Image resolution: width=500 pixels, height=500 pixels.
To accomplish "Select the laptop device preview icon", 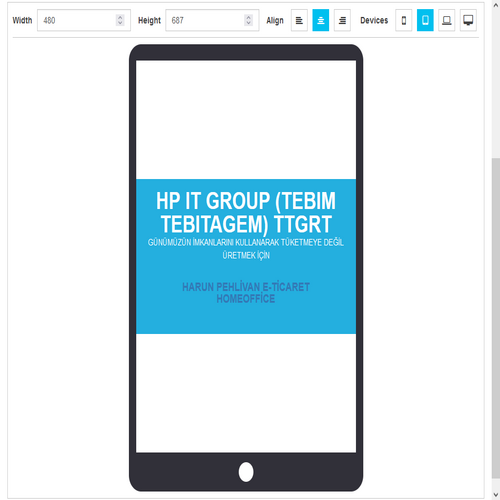I will pos(447,20).
